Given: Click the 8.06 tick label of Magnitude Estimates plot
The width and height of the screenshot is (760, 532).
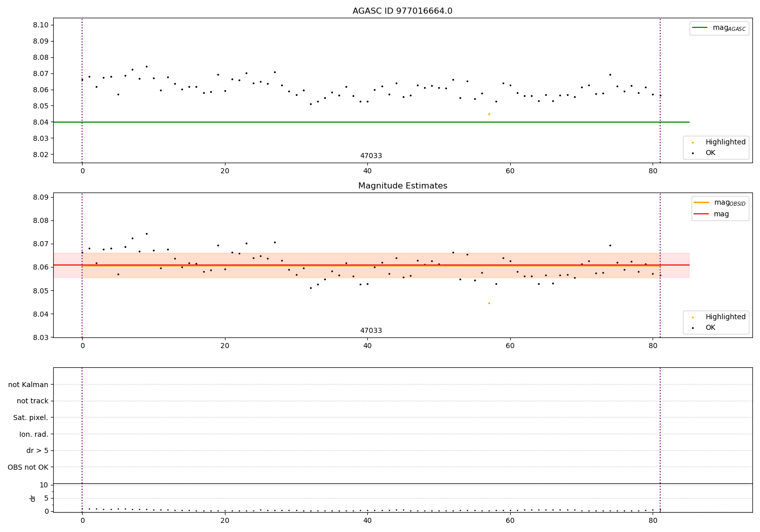Looking at the screenshot, I should click(x=40, y=267).
